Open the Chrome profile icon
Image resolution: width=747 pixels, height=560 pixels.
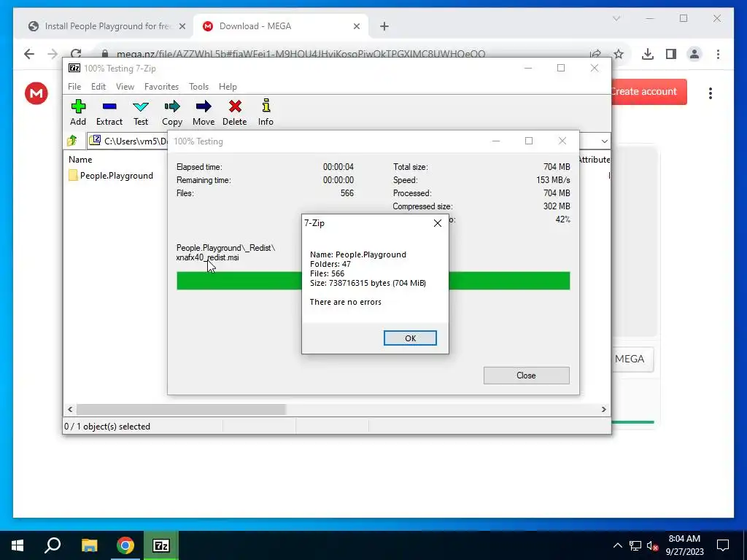tap(694, 54)
